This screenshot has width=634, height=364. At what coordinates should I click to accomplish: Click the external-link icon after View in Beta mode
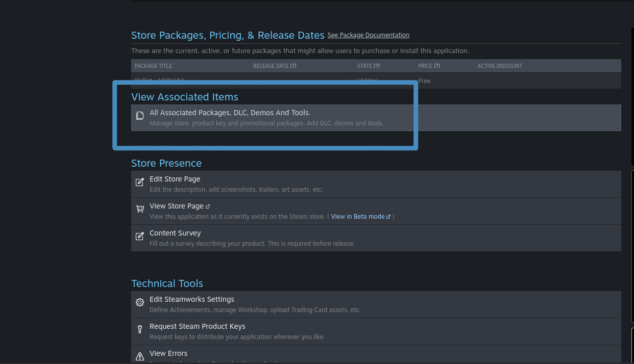click(388, 217)
